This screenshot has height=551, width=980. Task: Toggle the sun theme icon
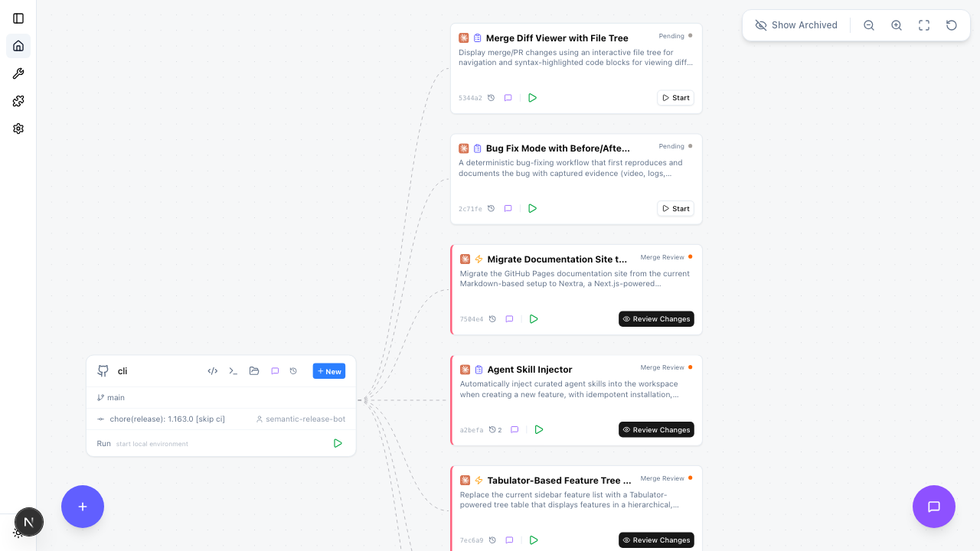(18, 533)
